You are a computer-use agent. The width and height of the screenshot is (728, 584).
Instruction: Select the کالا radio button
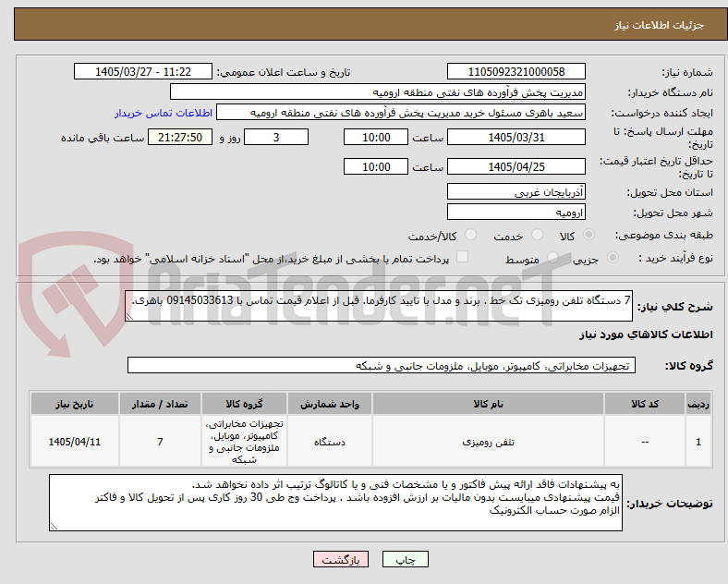pos(588,235)
